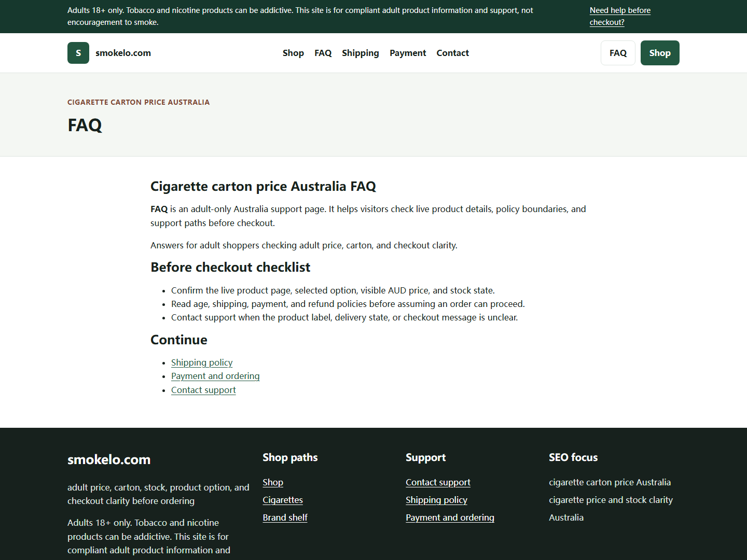
Task: Open Contact support in footer Support column
Action: pyautogui.click(x=438, y=482)
